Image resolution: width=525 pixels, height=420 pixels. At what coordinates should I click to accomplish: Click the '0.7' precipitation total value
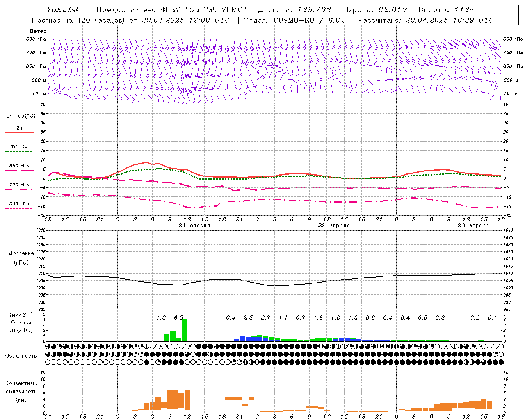(x=301, y=318)
